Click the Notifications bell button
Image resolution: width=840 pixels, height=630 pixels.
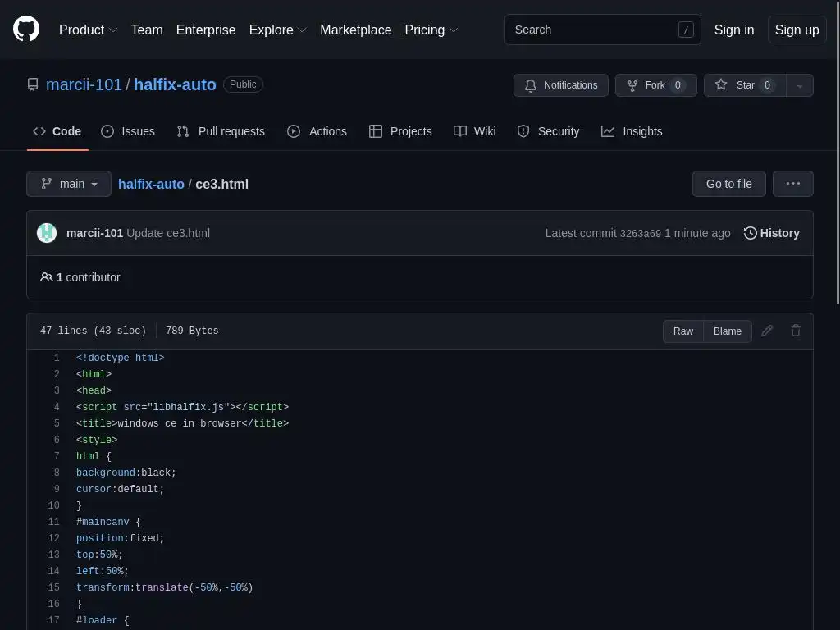point(561,85)
